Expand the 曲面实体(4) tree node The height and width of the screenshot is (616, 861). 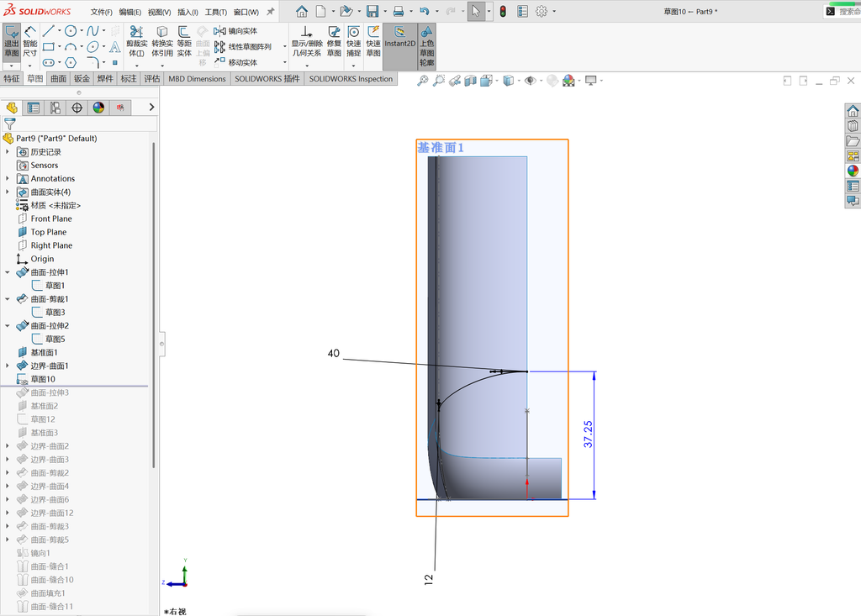click(7, 192)
